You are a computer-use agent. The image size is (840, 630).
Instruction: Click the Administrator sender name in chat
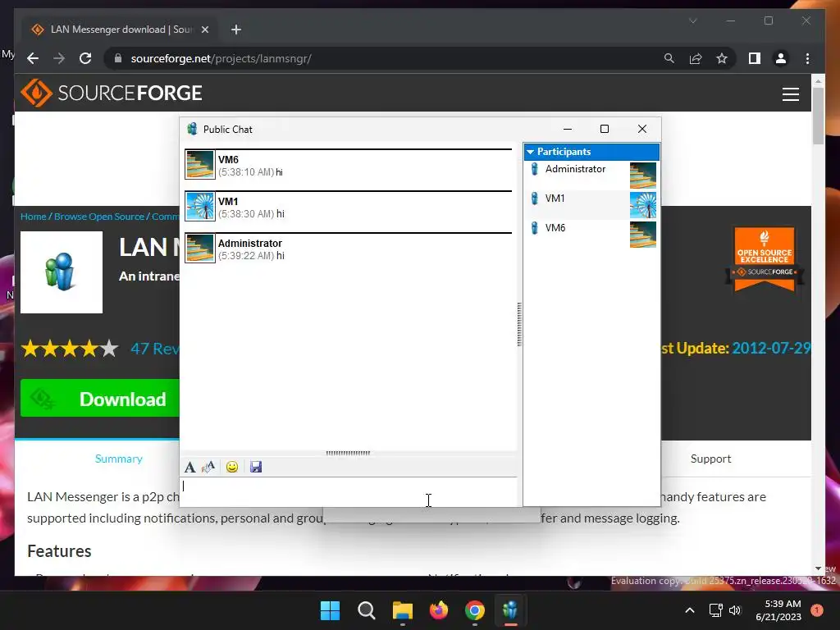coord(249,243)
